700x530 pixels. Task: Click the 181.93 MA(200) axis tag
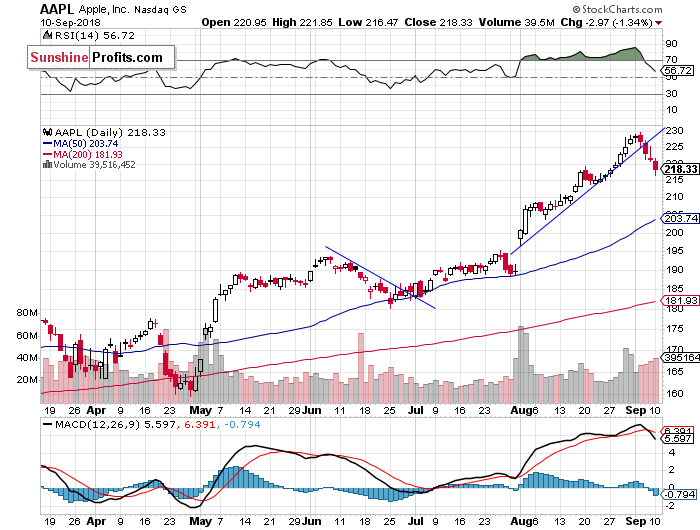pyautogui.click(x=679, y=300)
